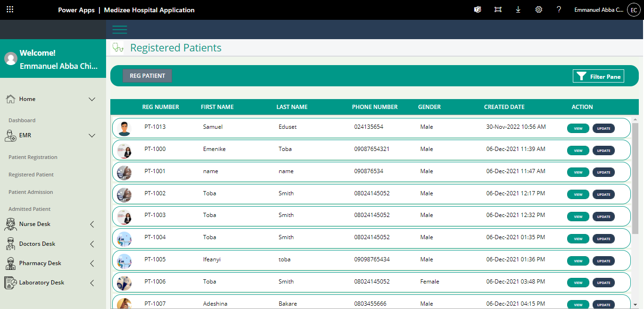Open the Filter Pane
This screenshot has height=309, width=644.
[598, 76]
